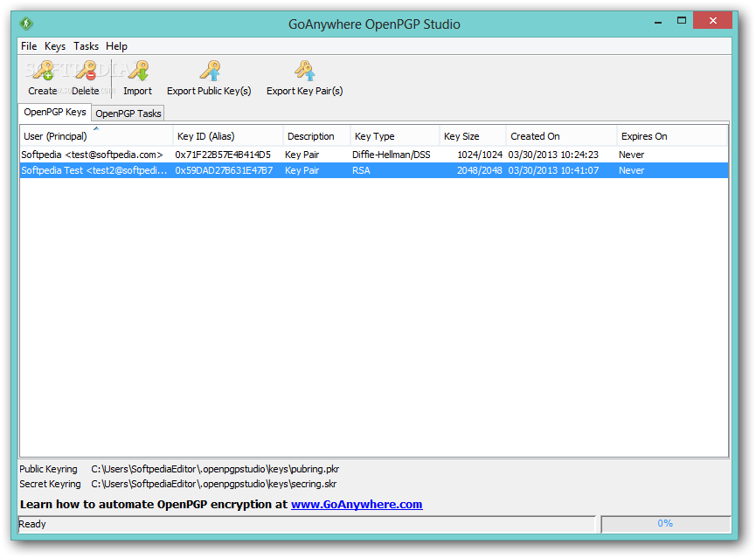Click the 1024/1024 key size cell
This screenshot has height=558, width=756.
pos(480,155)
